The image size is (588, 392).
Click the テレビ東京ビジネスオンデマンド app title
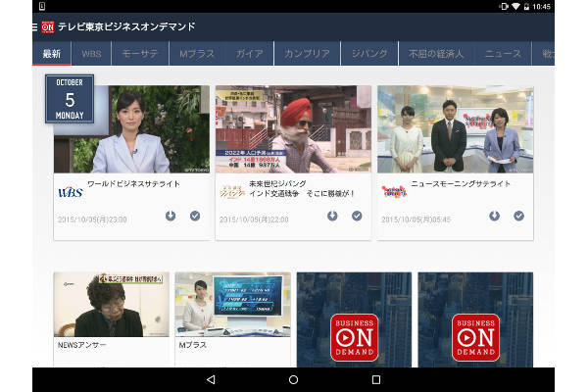coord(126,26)
